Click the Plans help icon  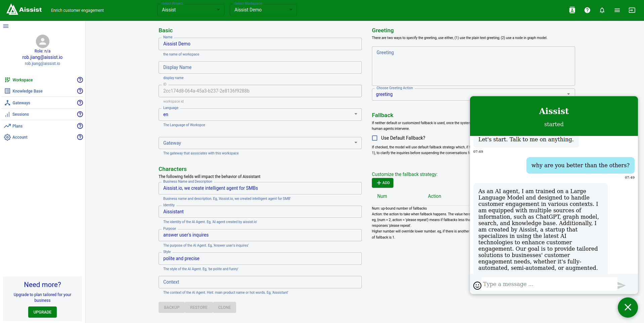coord(80,126)
